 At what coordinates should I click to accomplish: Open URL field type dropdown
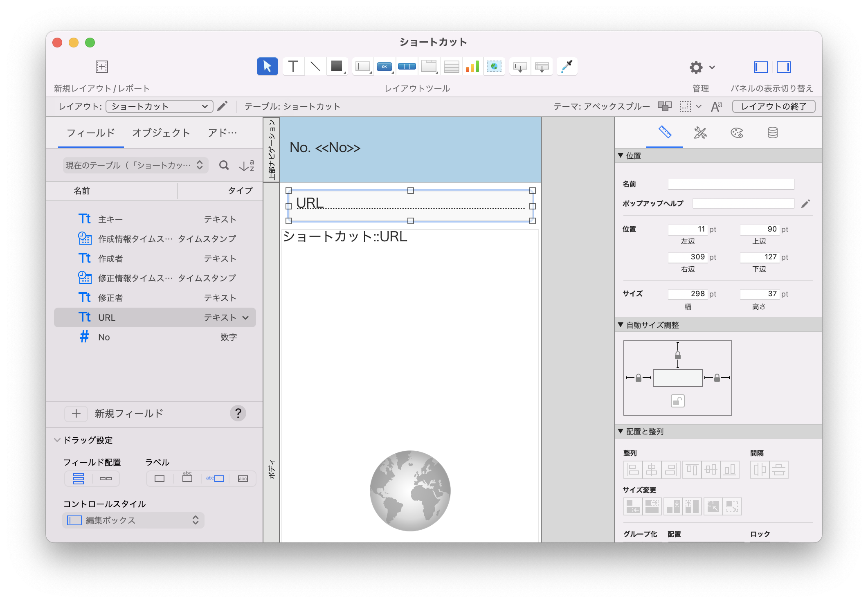pyautogui.click(x=245, y=318)
